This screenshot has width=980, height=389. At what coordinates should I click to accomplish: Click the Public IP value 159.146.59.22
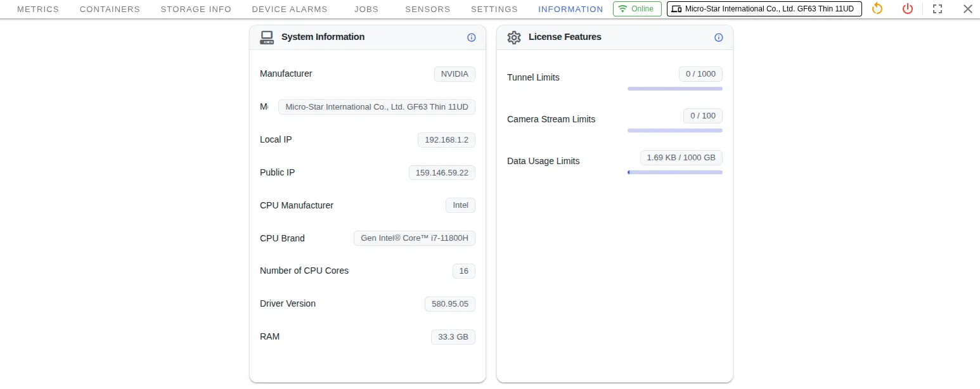tap(442, 172)
